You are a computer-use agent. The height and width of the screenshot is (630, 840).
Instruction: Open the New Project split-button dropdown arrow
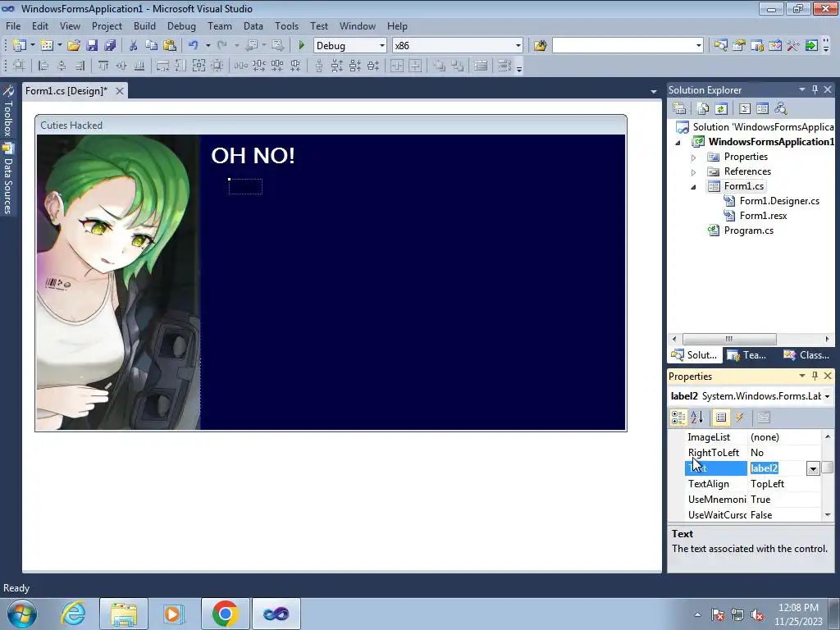point(33,46)
